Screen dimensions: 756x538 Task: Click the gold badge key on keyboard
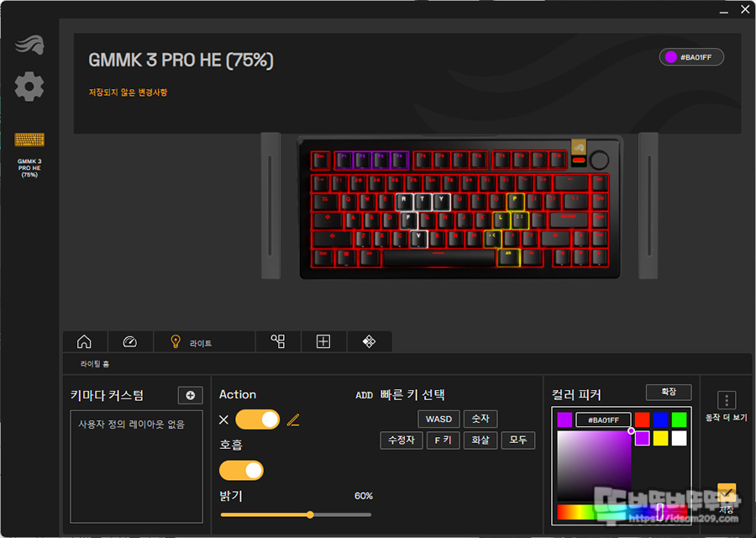tap(579, 146)
